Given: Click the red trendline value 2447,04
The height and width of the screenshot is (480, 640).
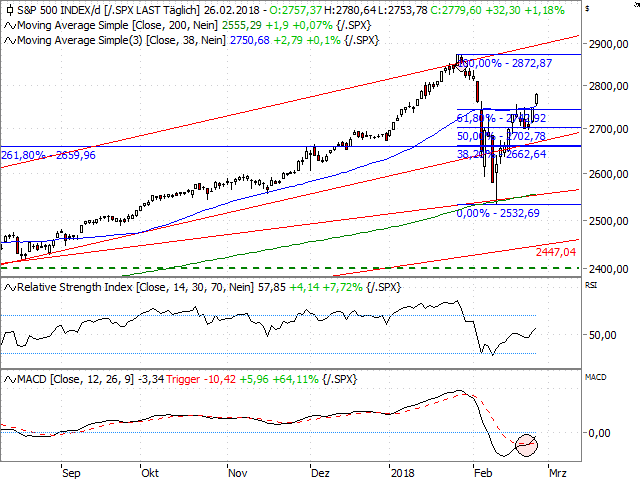Looking at the screenshot, I should pyautogui.click(x=556, y=252).
